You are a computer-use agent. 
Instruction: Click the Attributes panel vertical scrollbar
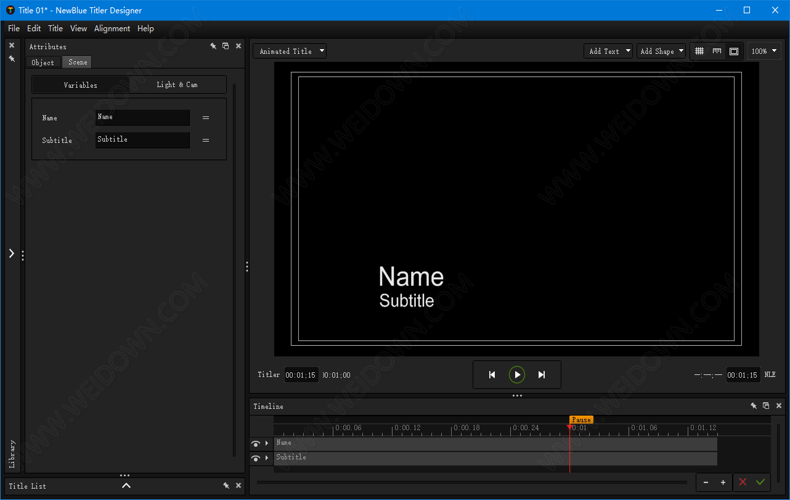coord(234,270)
